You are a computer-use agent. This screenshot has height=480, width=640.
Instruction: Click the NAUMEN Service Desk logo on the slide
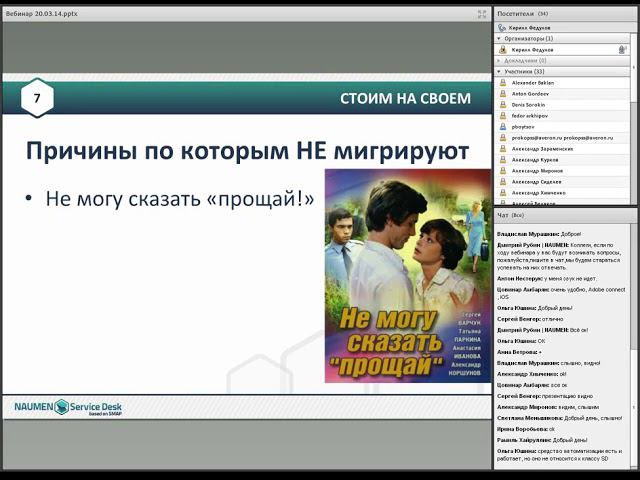point(68,407)
